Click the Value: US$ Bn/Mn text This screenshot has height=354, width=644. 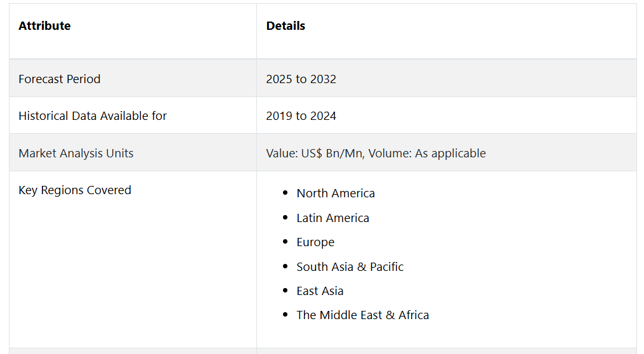point(315,153)
